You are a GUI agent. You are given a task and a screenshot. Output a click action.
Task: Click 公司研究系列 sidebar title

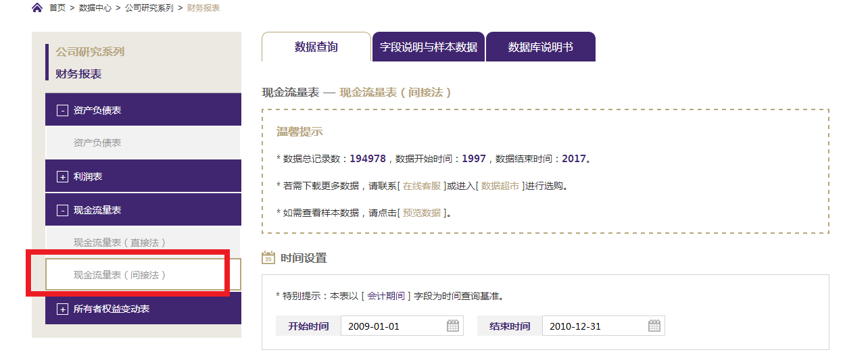click(x=90, y=51)
